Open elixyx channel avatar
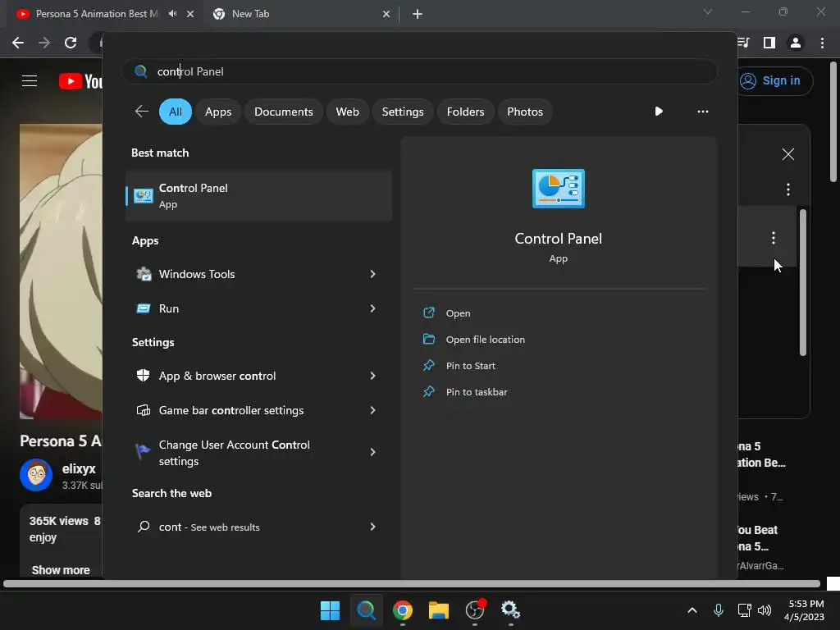This screenshot has width=840, height=630. pyautogui.click(x=36, y=474)
